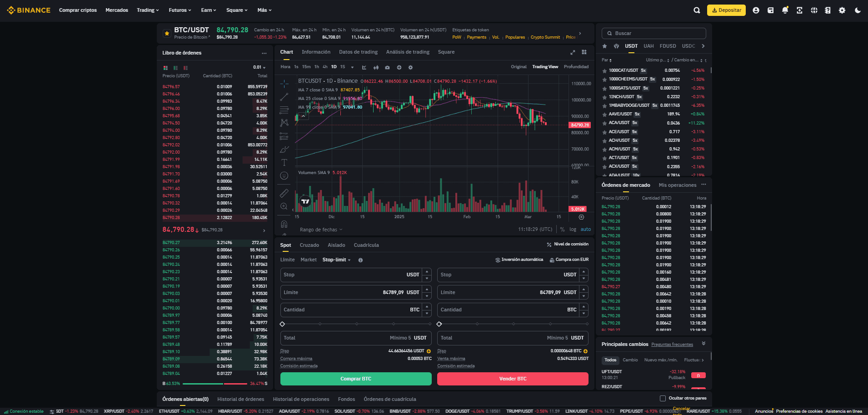Toggle auto scale on chart
The width and height of the screenshot is (868, 415).
pyautogui.click(x=586, y=230)
